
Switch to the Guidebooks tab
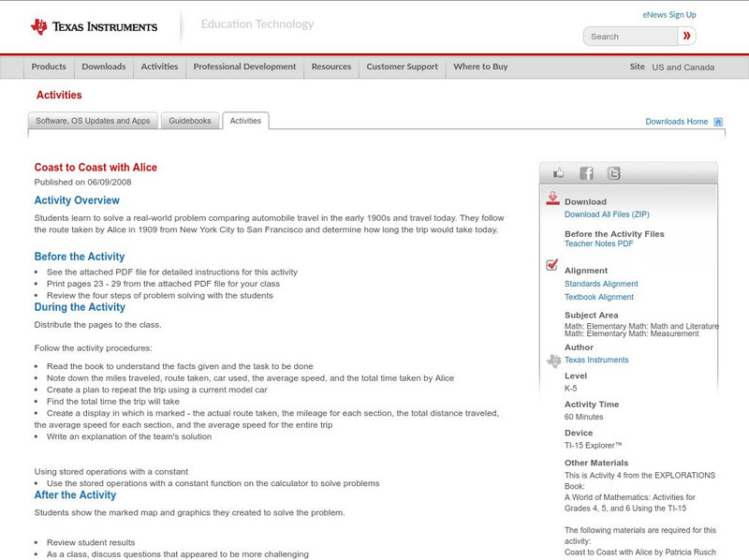coord(190,121)
